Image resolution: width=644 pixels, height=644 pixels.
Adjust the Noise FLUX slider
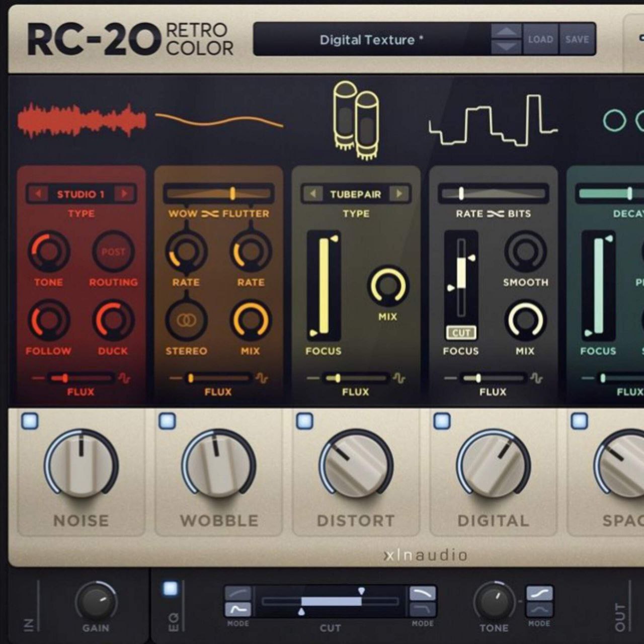coord(80,378)
